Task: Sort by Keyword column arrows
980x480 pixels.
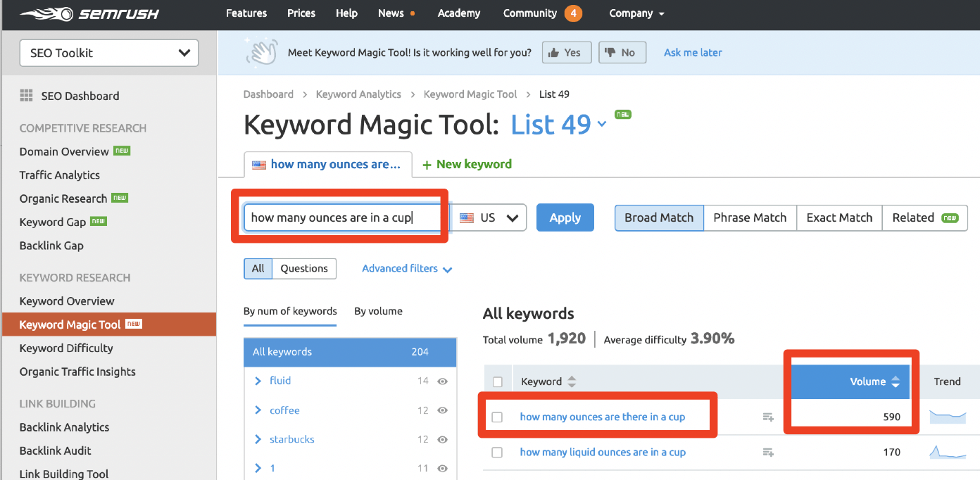Action: coord(572,381)
